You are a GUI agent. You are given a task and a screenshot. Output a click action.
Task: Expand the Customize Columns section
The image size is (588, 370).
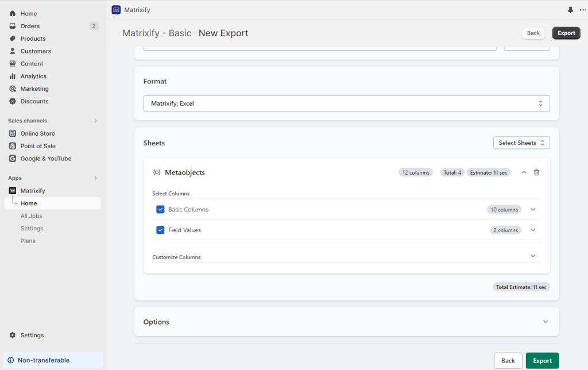[x=532, y=255]
